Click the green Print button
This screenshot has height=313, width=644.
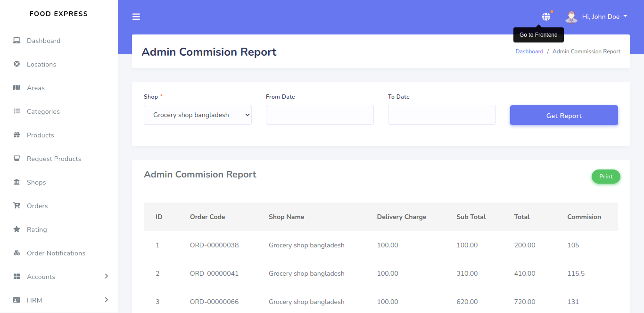tap(606, 177)
